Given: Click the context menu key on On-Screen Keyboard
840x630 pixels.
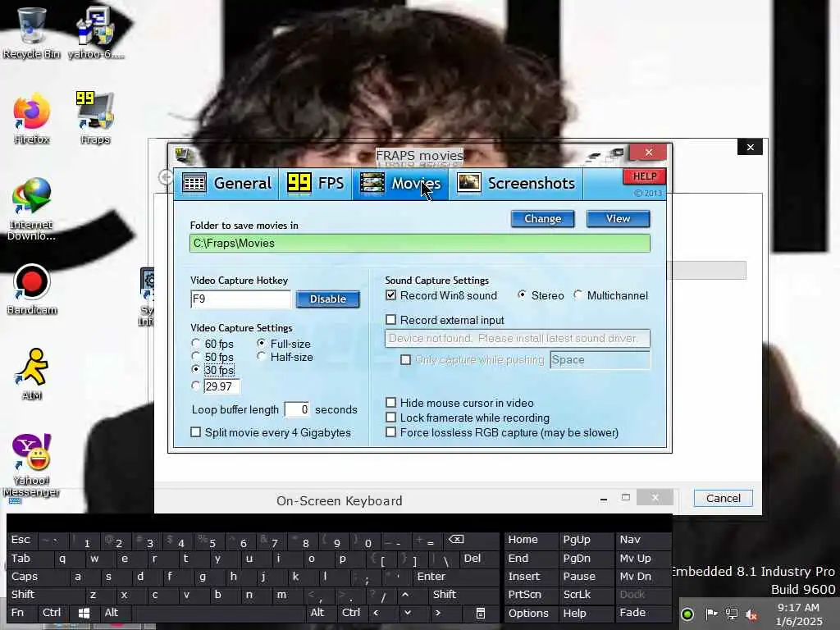Looking at the screenshot, I should 481,614.
